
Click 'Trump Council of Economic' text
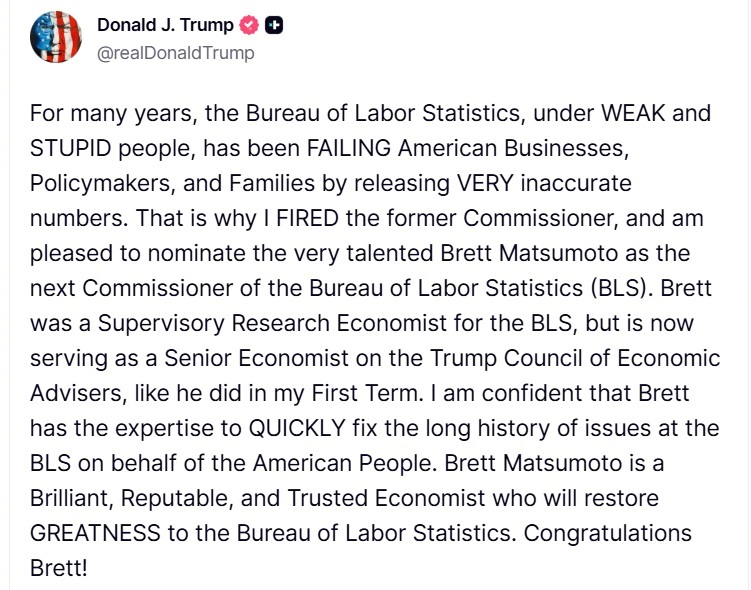pos(575,358)
